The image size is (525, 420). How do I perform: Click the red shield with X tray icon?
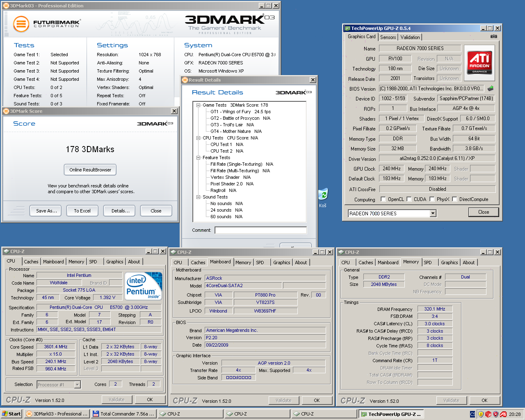495,414
